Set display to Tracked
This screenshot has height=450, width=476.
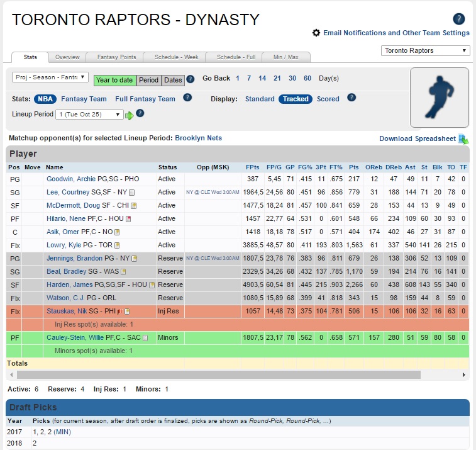coord(296,99)
